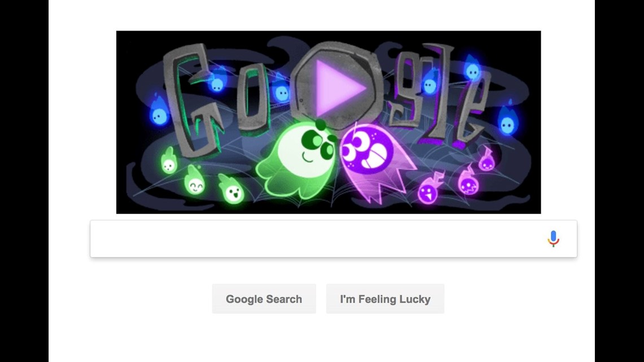This screenshot has width=644, height=362.
Task: Click the smiling green flame with closed eyes
Action: tap(195, 180)
